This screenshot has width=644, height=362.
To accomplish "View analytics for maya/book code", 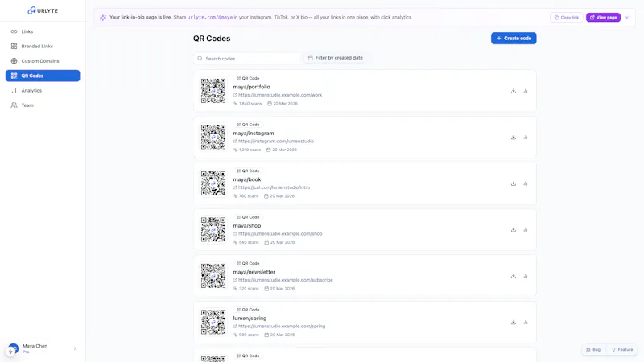I will [526, 183].
